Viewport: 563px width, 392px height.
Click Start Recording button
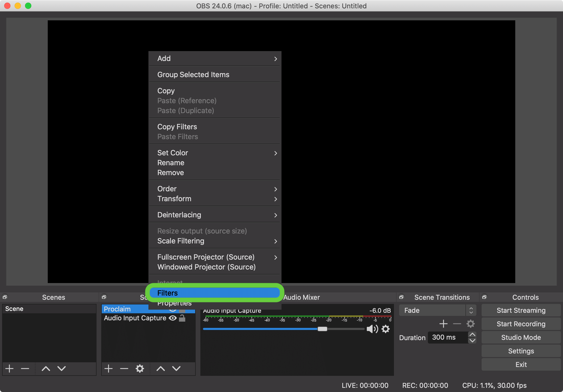tap(521, 324)
